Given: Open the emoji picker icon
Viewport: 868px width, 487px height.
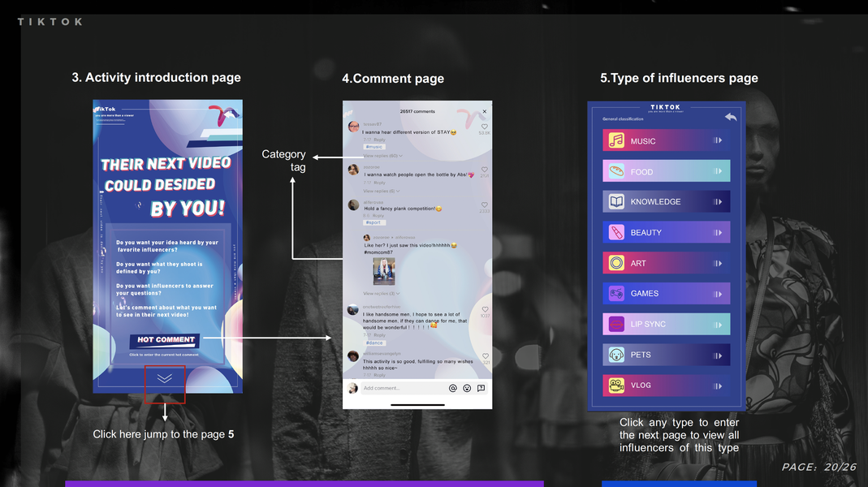Looking at the screenshot, I should pos(467,388).
